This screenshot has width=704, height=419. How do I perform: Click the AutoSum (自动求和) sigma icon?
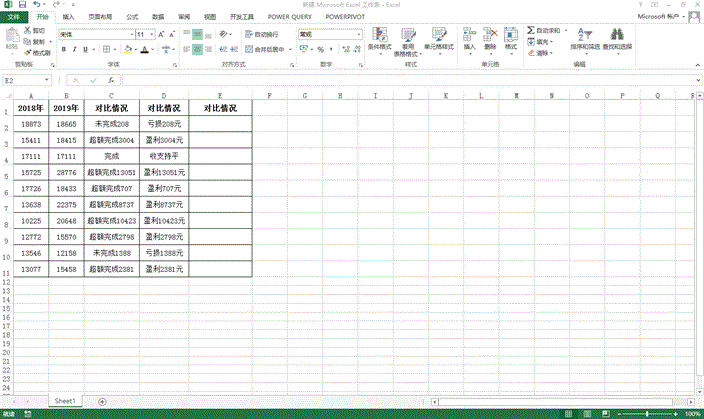[530, 31]
